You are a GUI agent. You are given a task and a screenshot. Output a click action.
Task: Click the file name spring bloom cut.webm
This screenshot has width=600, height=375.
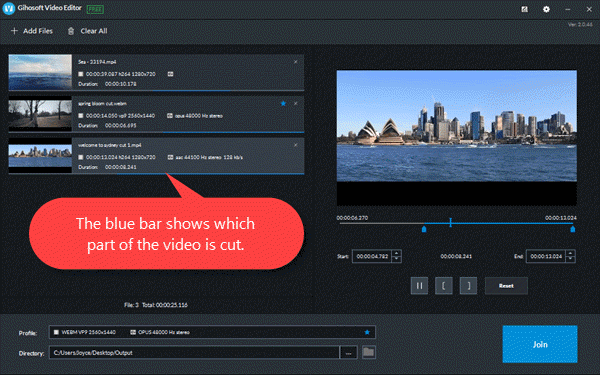[102, 103]
